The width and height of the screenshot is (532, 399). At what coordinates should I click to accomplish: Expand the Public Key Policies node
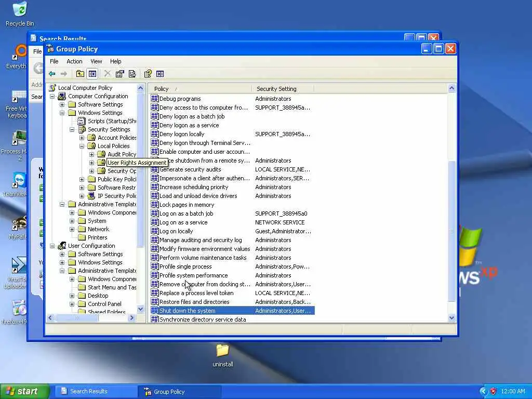pyautogui.click(x=82, y=179)
